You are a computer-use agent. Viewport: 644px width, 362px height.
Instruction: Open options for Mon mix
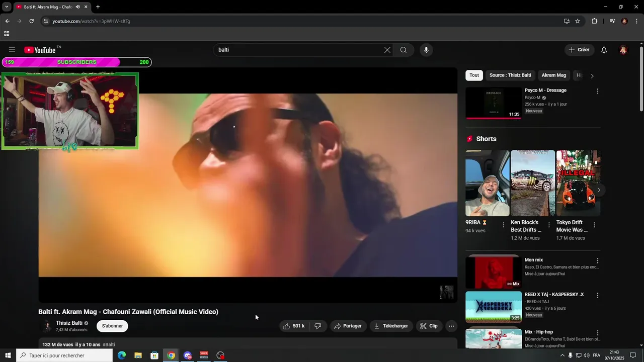(x=598, y=261)
